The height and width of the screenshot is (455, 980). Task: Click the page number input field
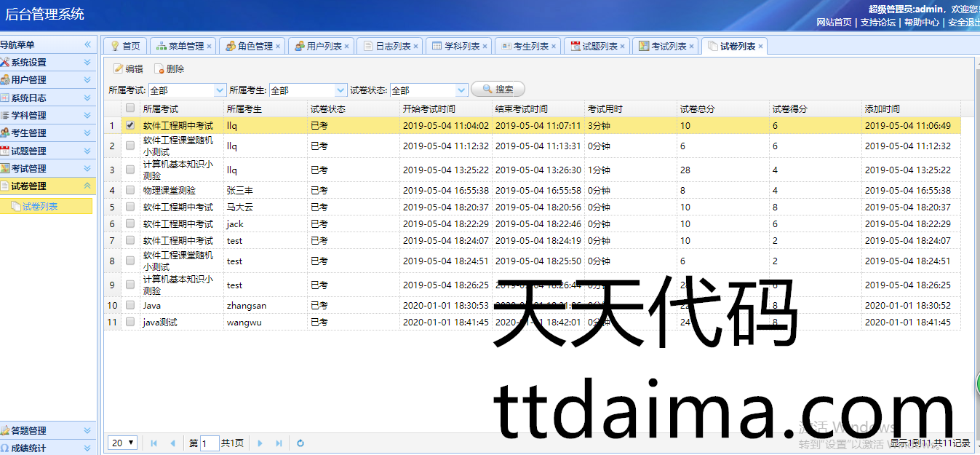(210, 443)
